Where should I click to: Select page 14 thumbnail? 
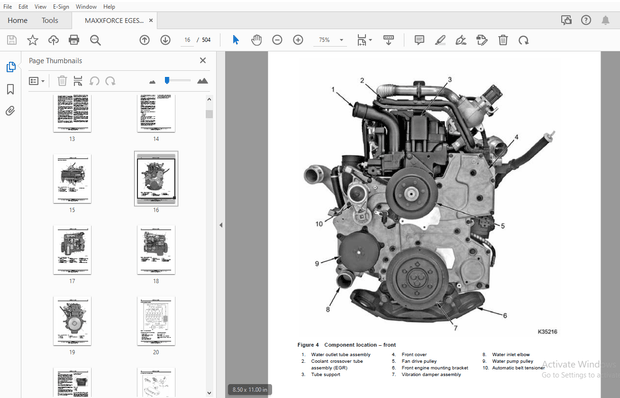156,113
